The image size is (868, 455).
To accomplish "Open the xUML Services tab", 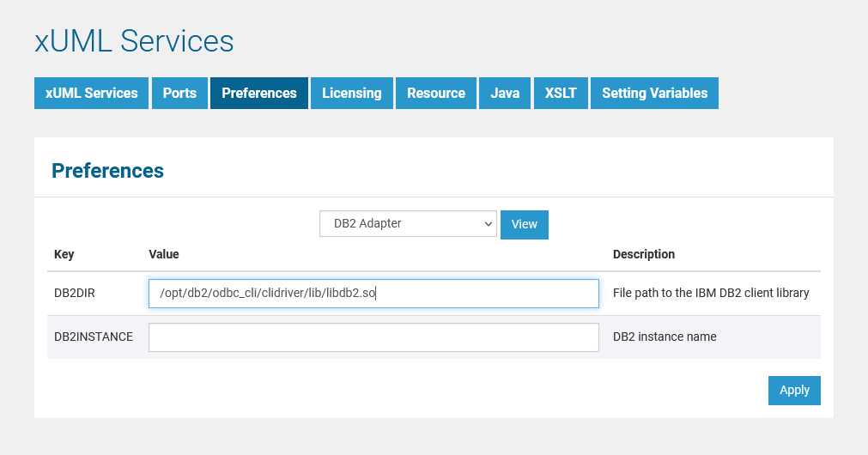I will coord(92,94).
